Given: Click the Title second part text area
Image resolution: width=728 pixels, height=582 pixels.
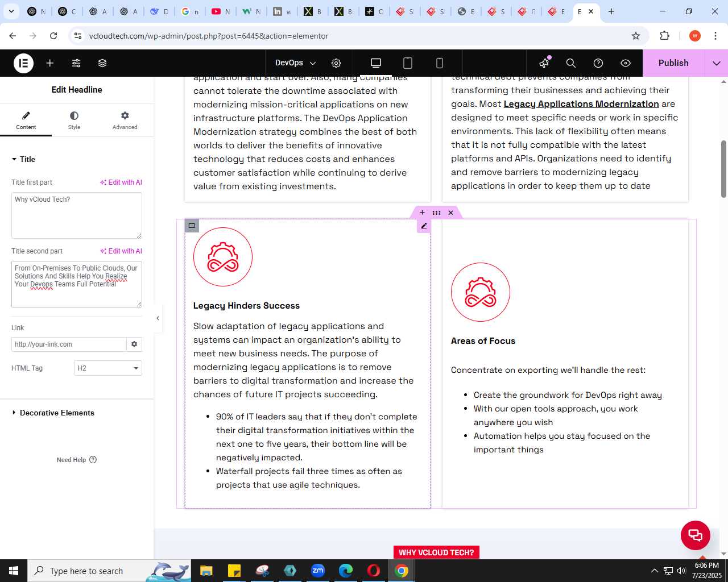Looking at the screenshot, I should pyautogui.click(x=77, y=284).
